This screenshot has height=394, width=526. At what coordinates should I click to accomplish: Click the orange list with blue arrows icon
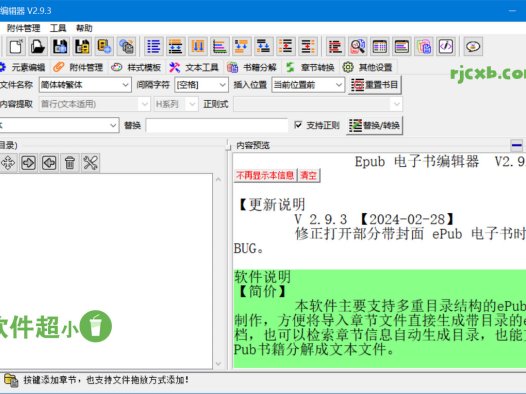(175, 46)
